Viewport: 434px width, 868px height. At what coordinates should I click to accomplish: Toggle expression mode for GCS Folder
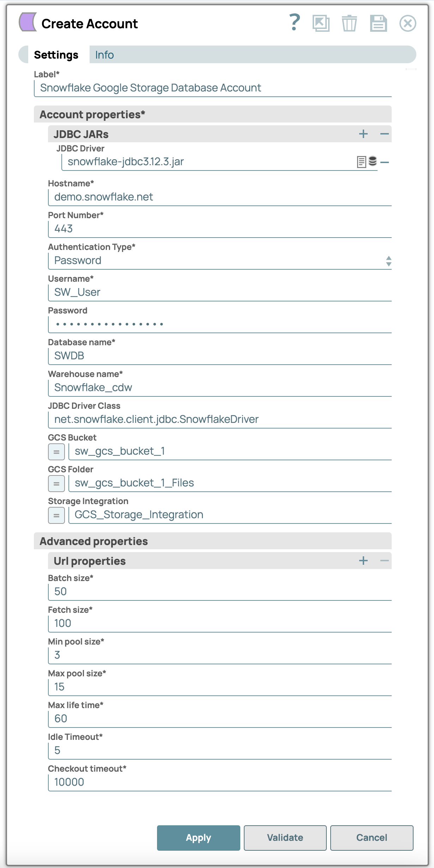(56, 483)
